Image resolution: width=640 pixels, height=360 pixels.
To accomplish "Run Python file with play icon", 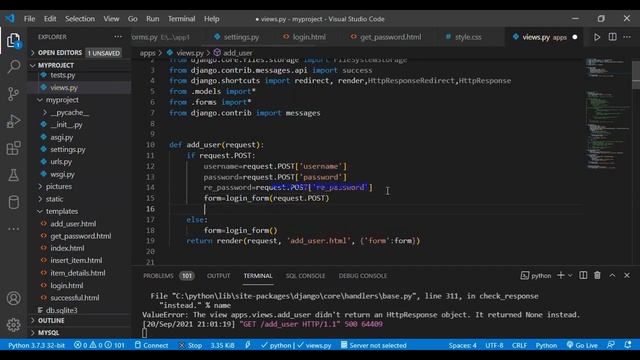I will [x=597, y=37].
